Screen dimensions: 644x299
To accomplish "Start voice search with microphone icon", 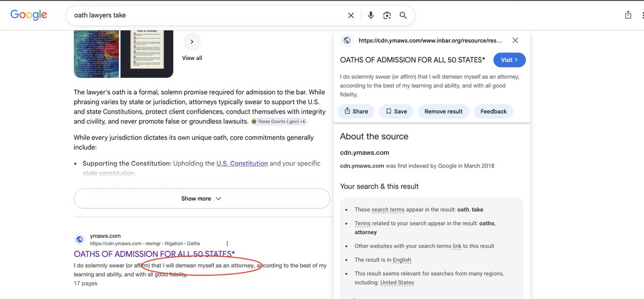I will (370, 15).
